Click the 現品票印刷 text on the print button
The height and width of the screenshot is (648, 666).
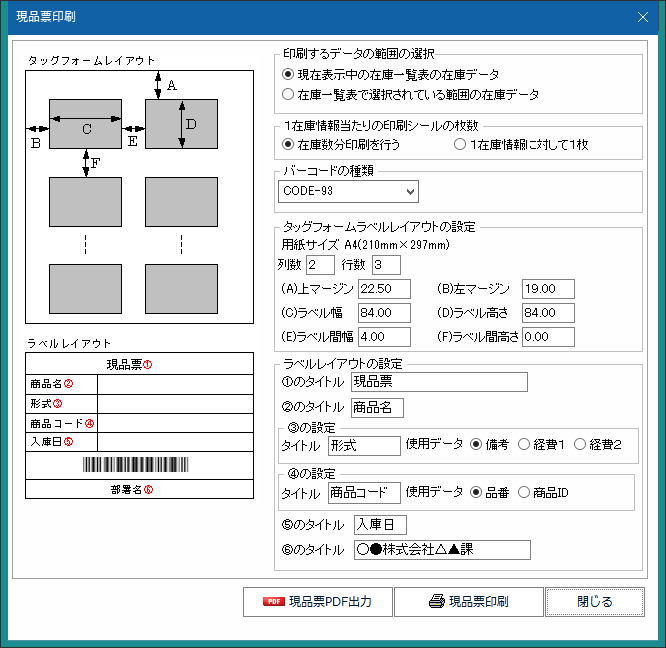[479, 602]
